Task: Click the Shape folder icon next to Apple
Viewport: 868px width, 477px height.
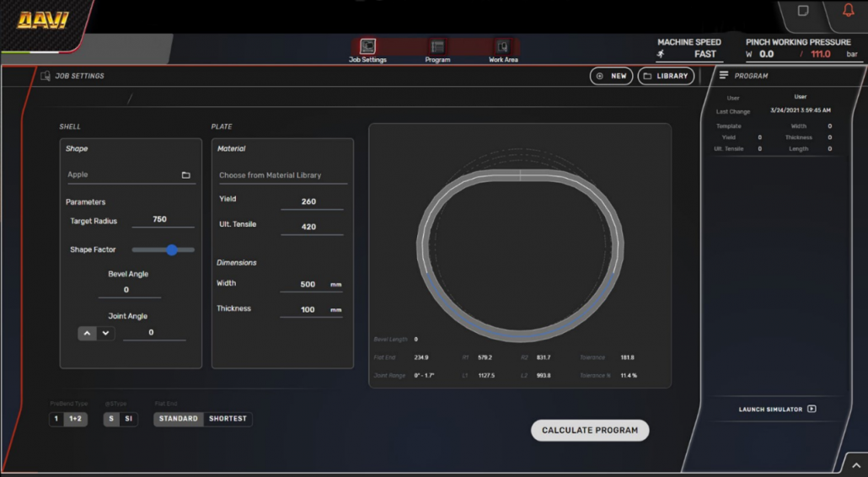Action: 185,175
